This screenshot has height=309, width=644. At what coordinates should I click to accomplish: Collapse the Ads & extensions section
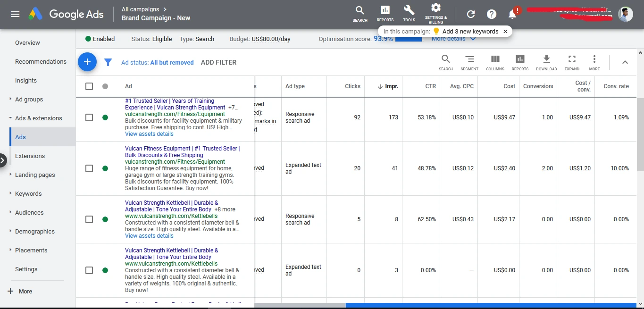(10, 118)
